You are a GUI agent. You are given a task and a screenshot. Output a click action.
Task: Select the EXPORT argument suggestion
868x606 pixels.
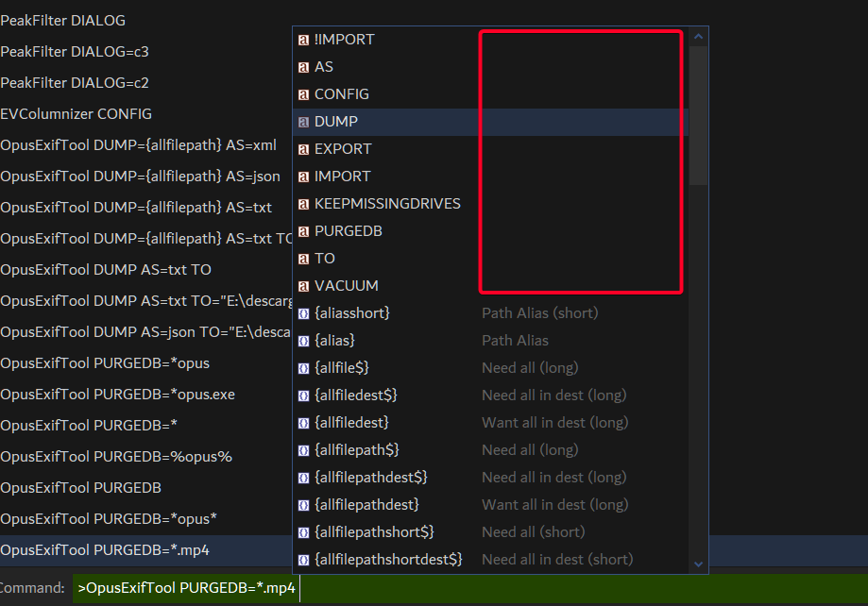click(343, 149)
